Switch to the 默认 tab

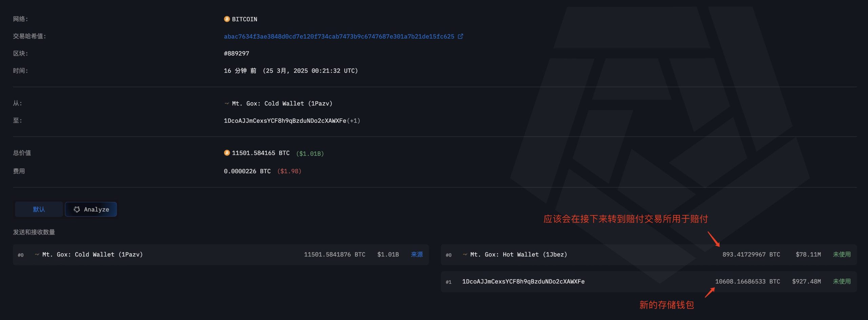39,209
